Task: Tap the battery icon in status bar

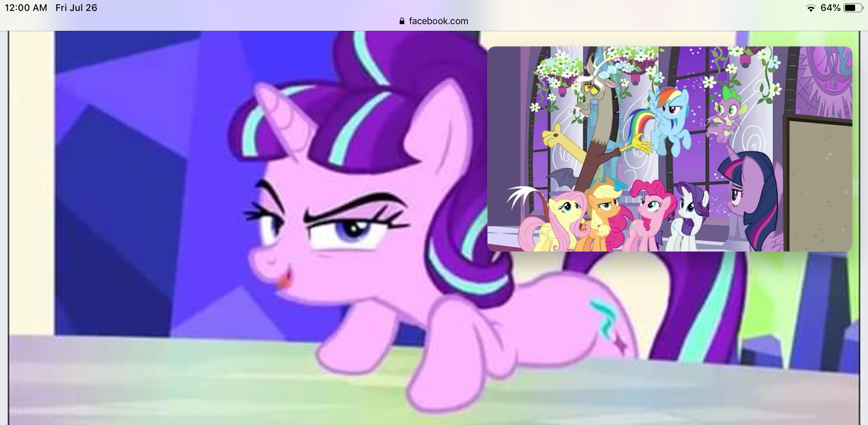Action: click(852, 8)
